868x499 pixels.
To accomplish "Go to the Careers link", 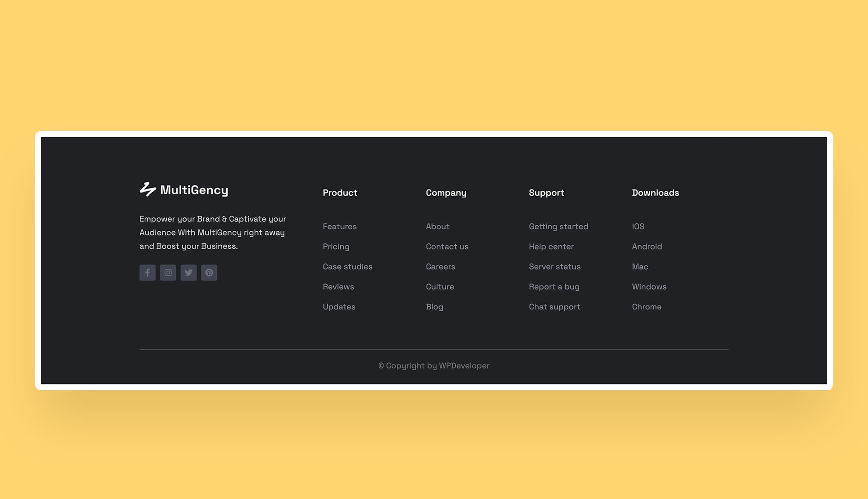I will pos(440,266).
